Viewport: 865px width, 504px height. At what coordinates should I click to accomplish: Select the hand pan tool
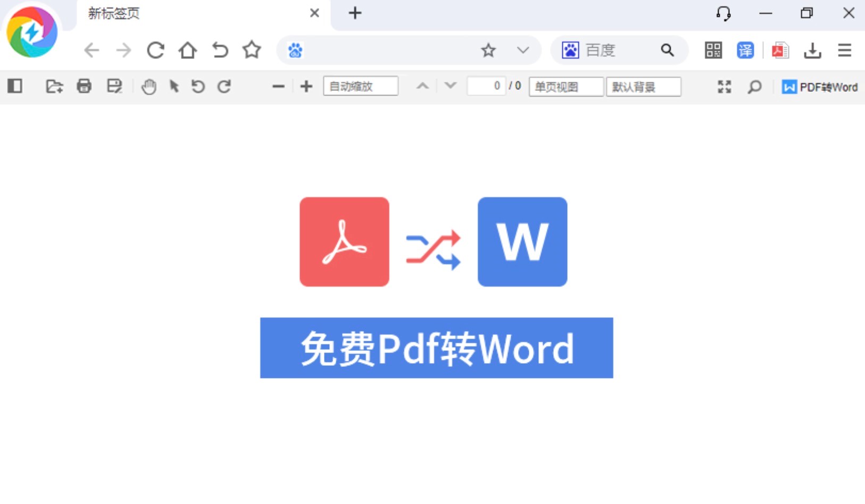(x=149, y=86)
